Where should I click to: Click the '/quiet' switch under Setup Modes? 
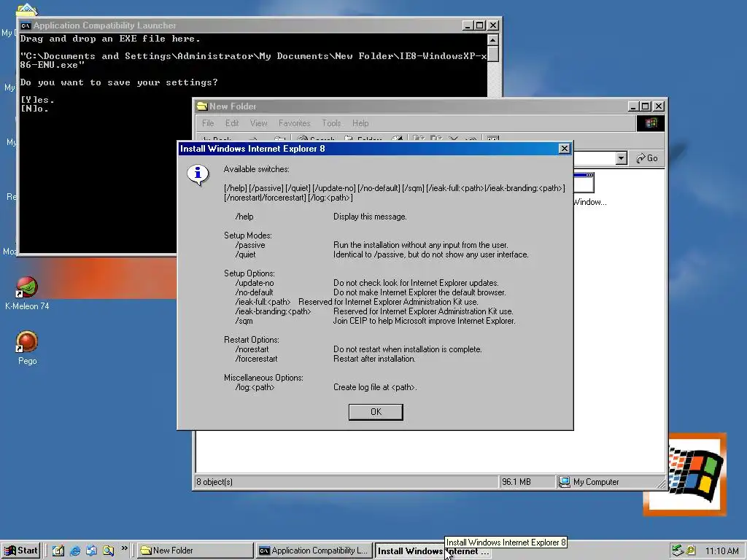coord(245,254)
